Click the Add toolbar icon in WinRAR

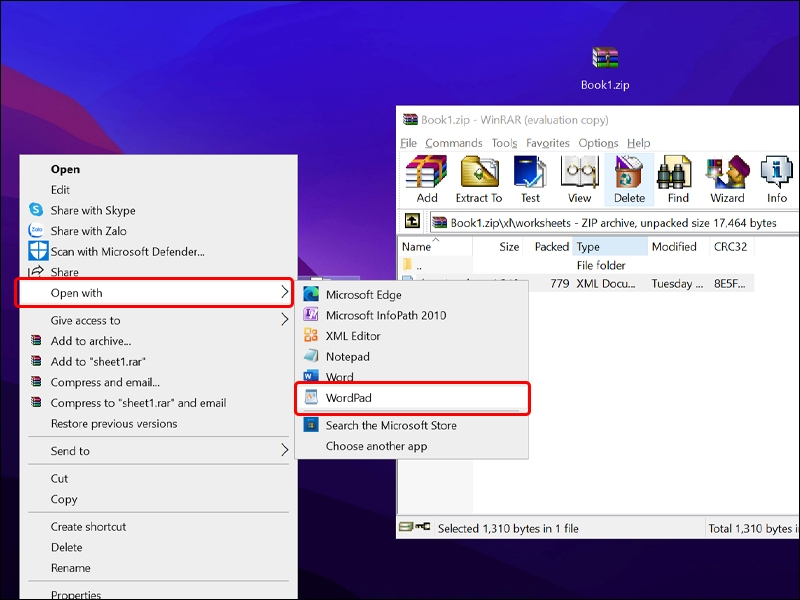click(x=427, y=179)
